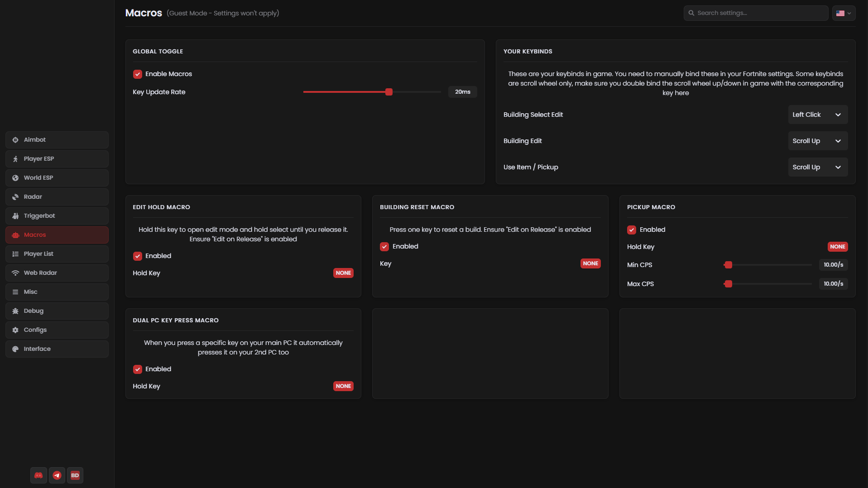Click the EDIT HOLD MACRO heading
Viewport: 868px width, 488px height.
pos(161,207)
